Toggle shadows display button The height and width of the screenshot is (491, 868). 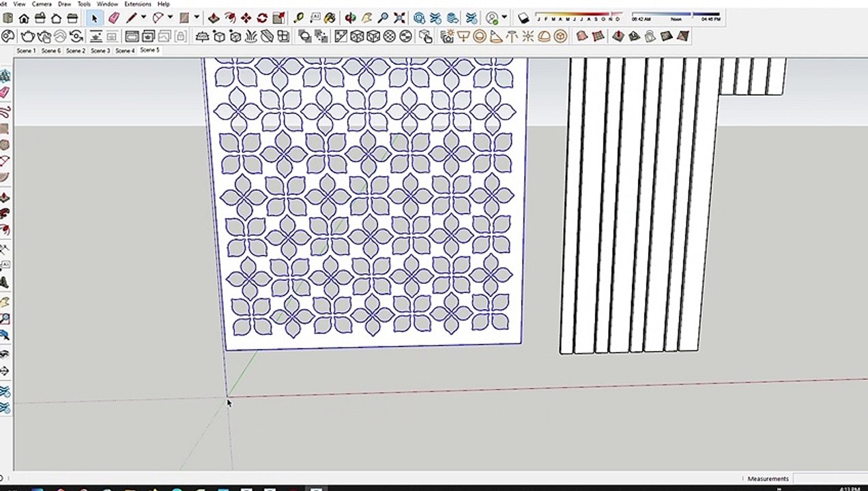point(523,18)
